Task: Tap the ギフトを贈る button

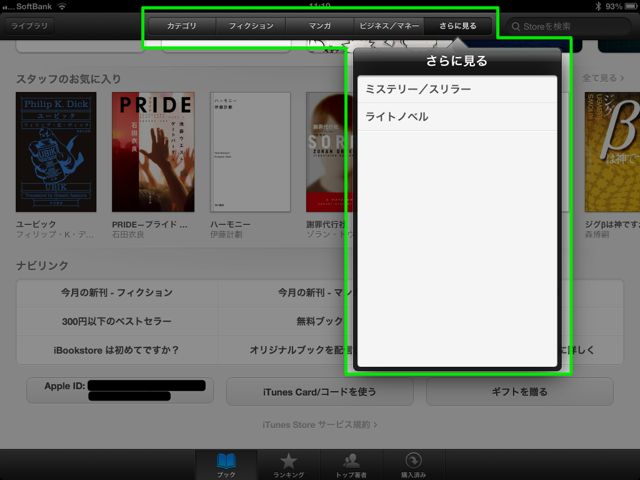Action: click(520, 392)
